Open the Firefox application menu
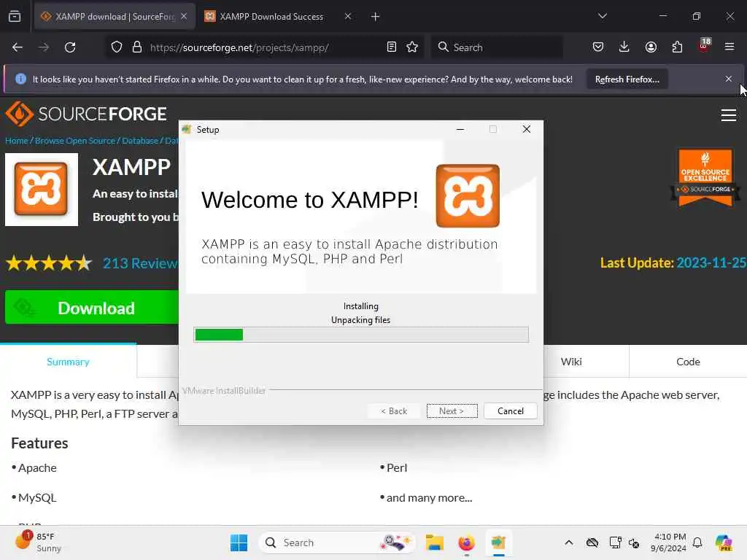Image resolution: width=747 pixels, height=560 pixels. 729,47
